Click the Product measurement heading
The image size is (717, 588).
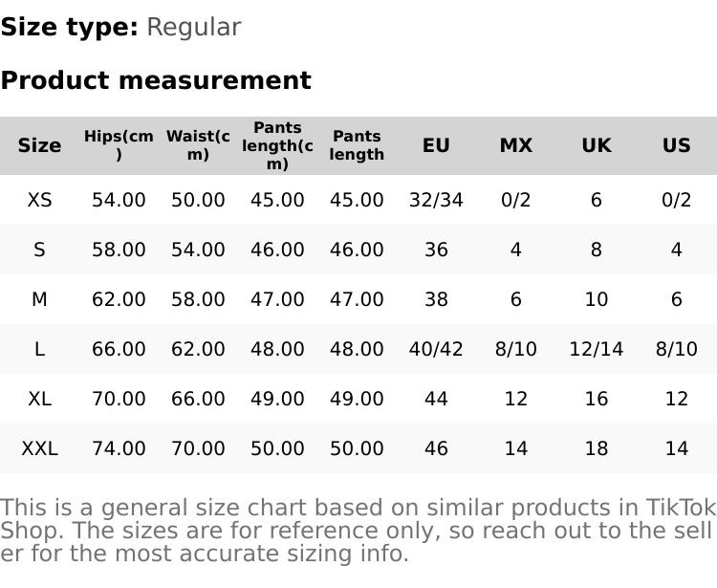[x=156, y=80]
